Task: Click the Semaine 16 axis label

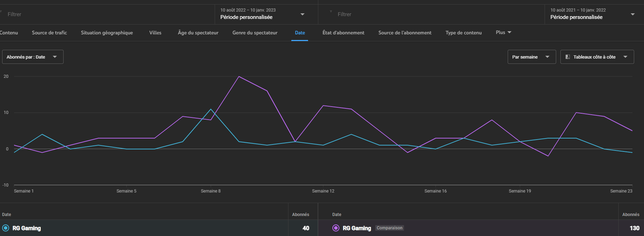Action: coord(436,191)
